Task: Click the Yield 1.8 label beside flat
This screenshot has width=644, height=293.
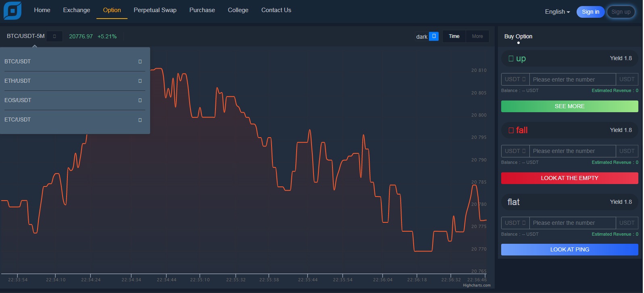Action: 621,202
